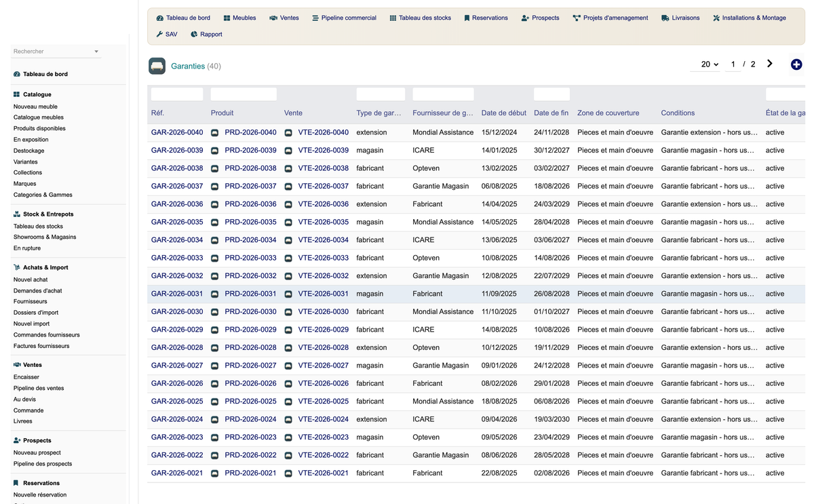Open Dossiers d'import in sidebar
Screen dimensions: 814x504
[36, 313]
